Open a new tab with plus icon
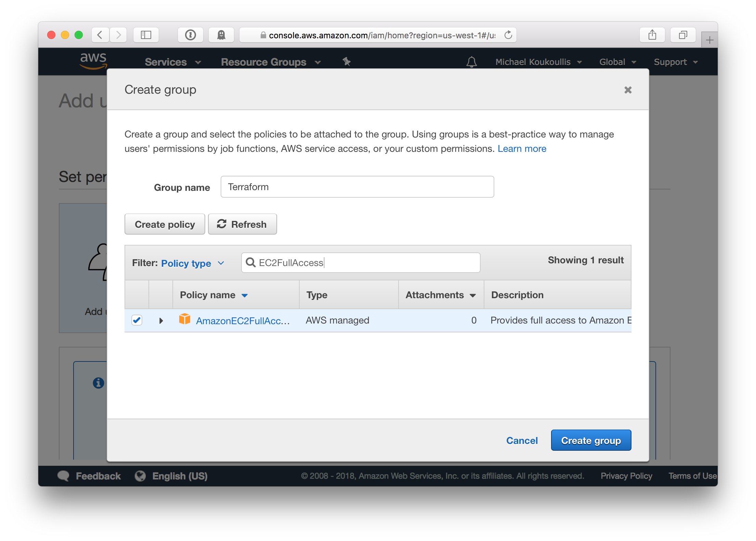This screenshot has height=541, width=756. click(x=709, y=40)
